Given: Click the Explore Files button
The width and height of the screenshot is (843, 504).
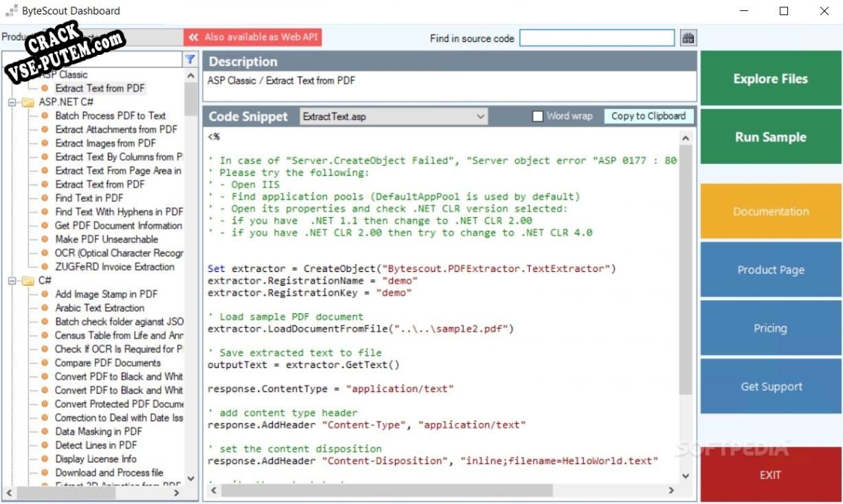Looking at the screenshot, I should 771,78.
